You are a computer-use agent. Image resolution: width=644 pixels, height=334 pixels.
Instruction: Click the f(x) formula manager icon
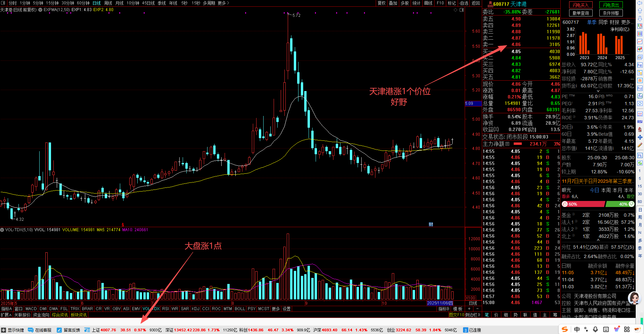pos(640,96)
